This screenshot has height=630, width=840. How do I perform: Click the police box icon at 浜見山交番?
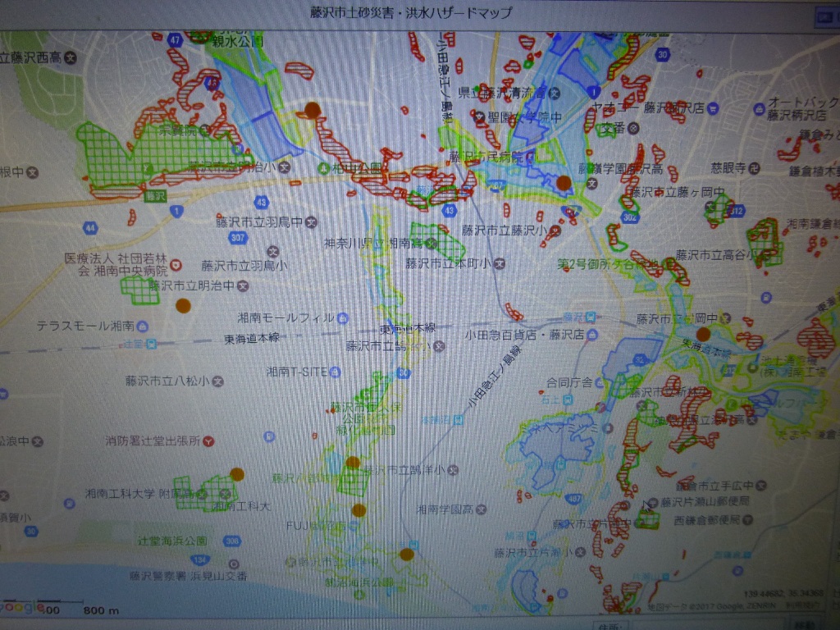click(x=235, y=564)
